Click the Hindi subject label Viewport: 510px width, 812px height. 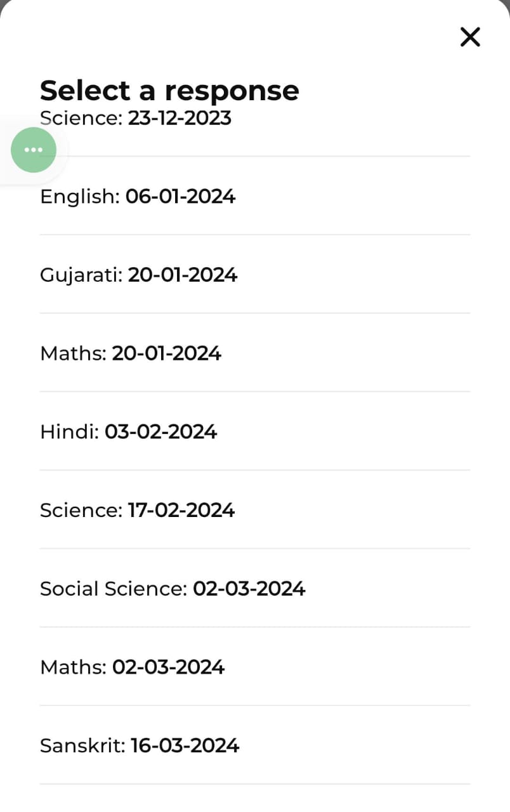69,432
